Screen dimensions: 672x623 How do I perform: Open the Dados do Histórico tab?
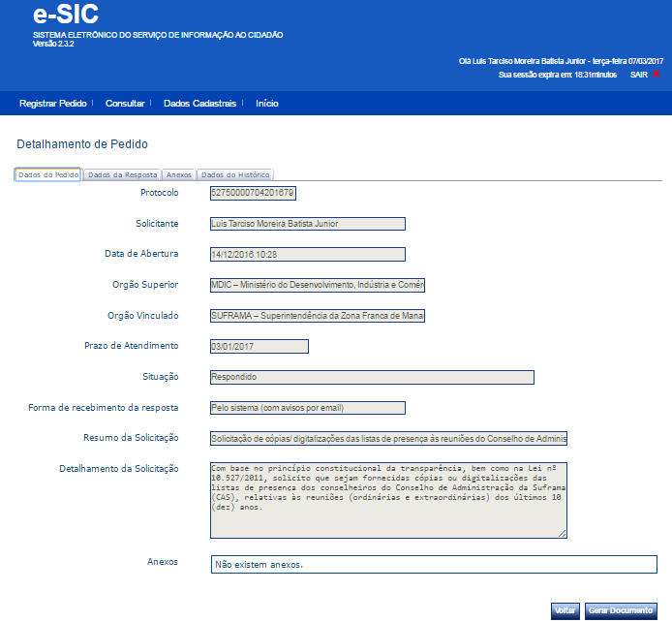click(x=235, y=175)
